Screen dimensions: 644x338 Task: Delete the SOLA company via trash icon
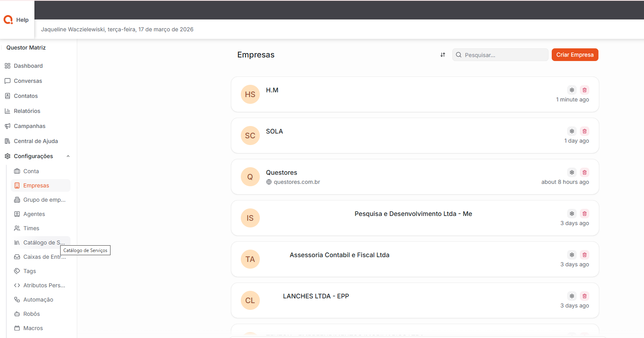(584, 131)
